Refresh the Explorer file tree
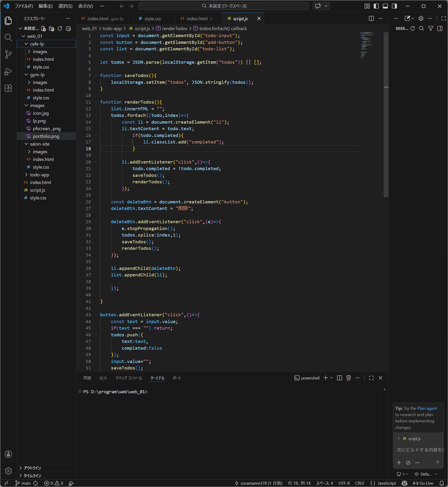This screenshot has height=487, width=448. pos(60,29)
